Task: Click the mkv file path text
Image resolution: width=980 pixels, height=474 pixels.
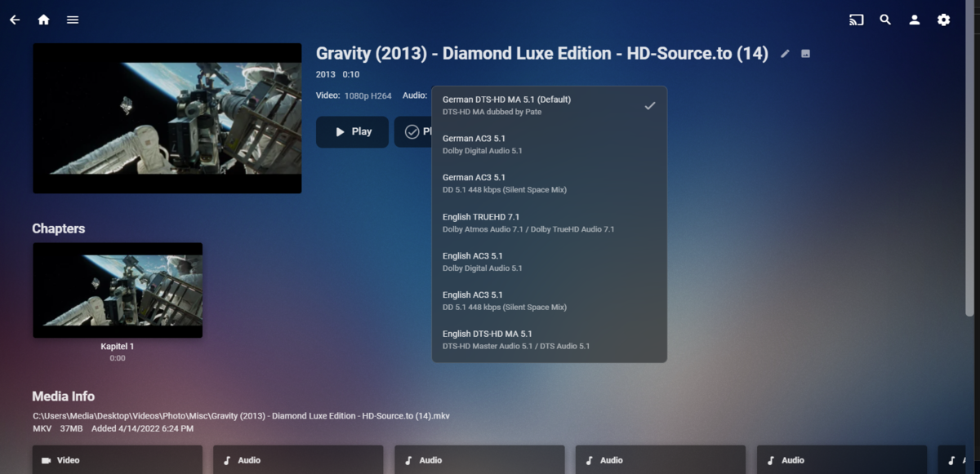Action: [241, 416]
